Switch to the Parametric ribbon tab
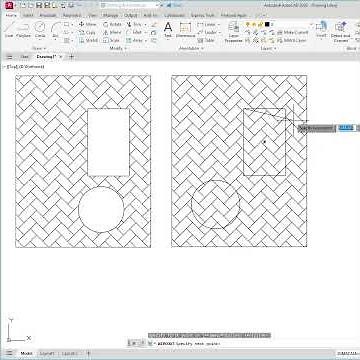The width and height of the screenshot is (360, 360). pyautogui.click(x=72, y=15)
